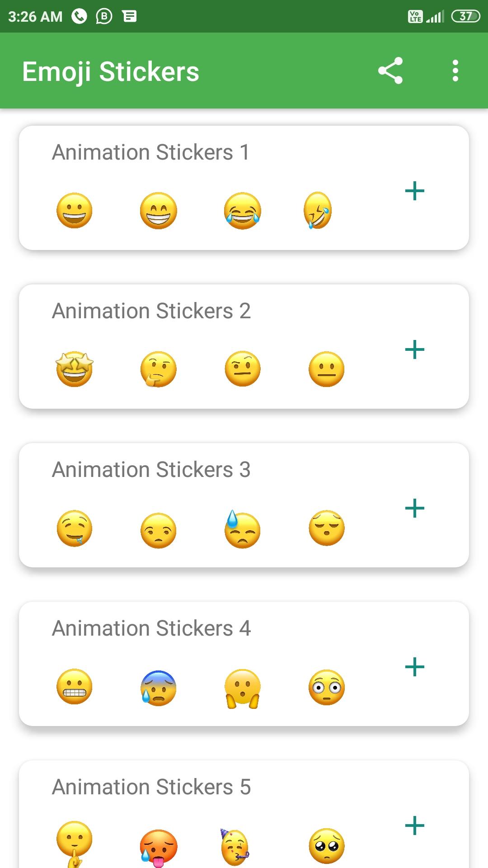488x868 pixels.
Task: Select the hot red face emoji sticker
Action: click(158, 847)
